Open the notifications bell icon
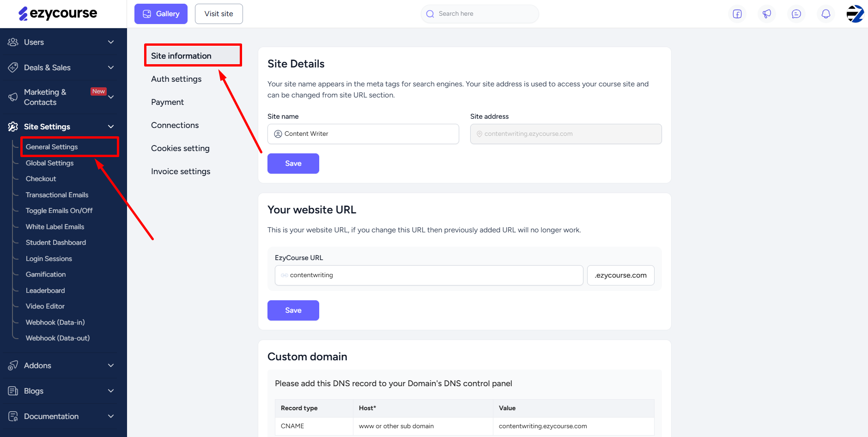This screenshot has width=868, height=437. coord(826,14)
